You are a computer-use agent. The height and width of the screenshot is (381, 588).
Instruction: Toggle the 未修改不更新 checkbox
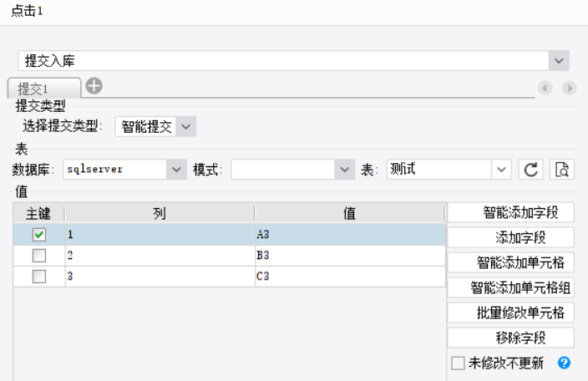pos(458,363)
